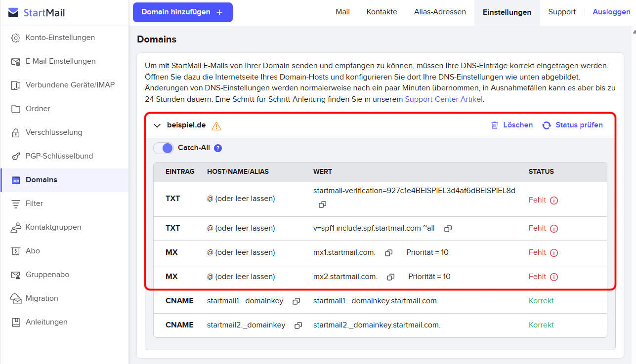
Task: Copy the startmail2._domainkey host name
Action: tap(298, 325)
